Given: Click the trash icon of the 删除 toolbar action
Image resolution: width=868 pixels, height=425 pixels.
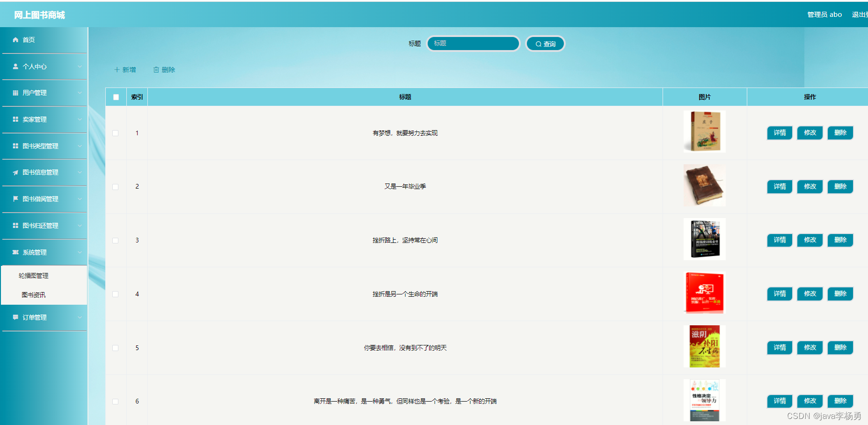Looking at the screenshot, I should [x=156, y=70].
